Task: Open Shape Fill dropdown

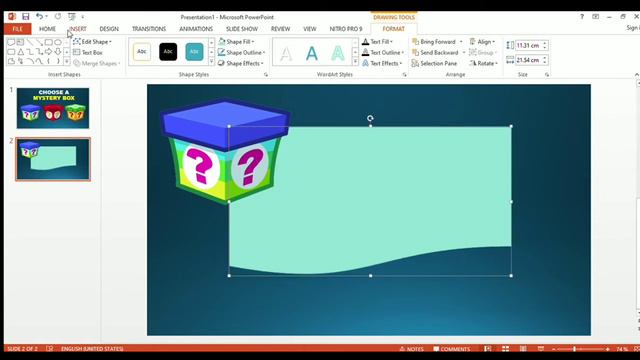Action: (236, 42)
